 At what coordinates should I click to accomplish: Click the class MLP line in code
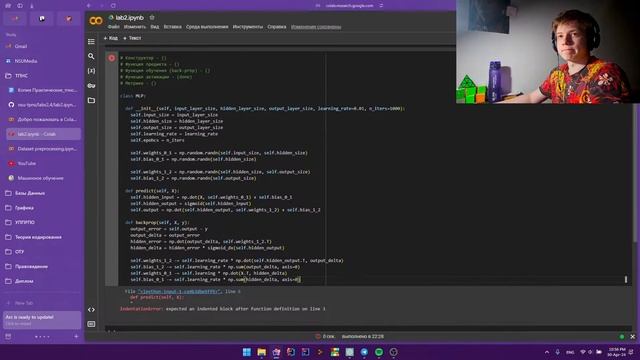click(x=133, y=96)
